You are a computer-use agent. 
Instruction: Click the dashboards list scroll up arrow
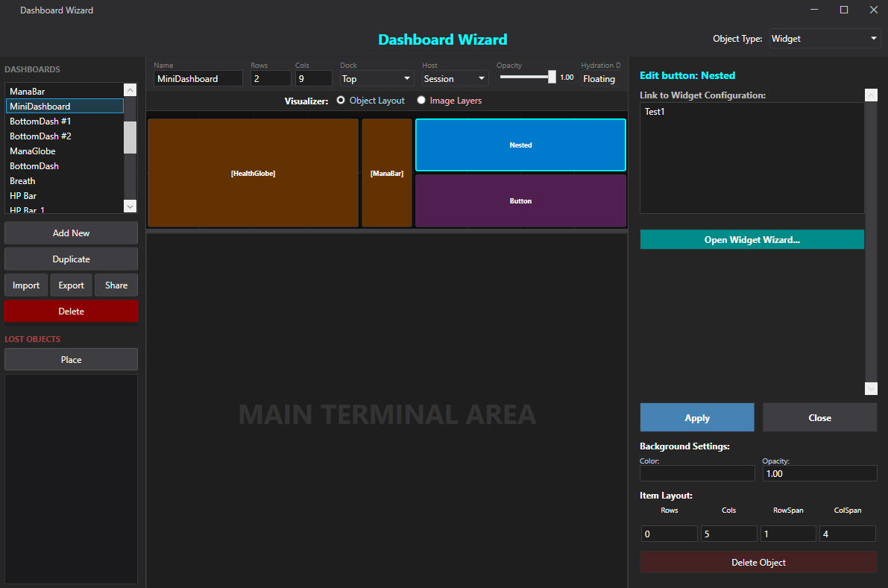pyautogui.click(x=130, y=90)
